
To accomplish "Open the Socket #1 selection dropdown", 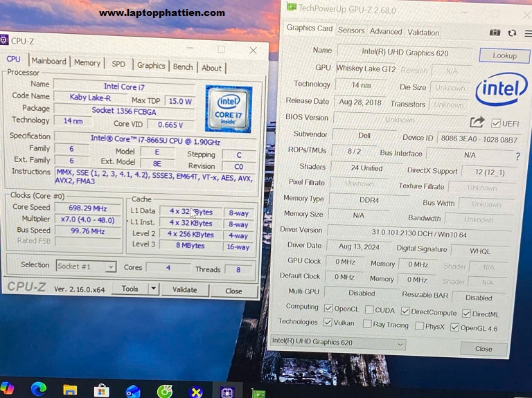I will click(86, 266).
